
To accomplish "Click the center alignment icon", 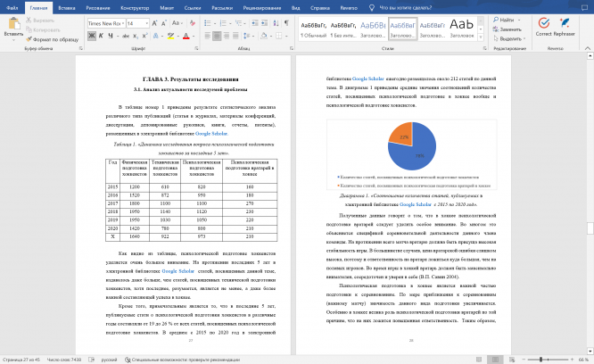I will (x=217, y=36).
